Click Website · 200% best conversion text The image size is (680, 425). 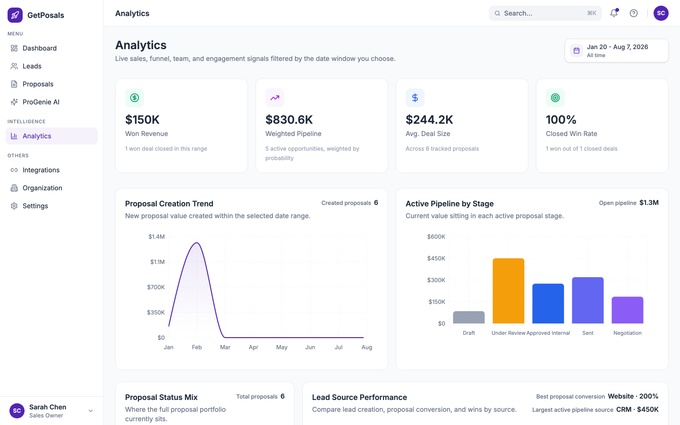click(633, 396)
